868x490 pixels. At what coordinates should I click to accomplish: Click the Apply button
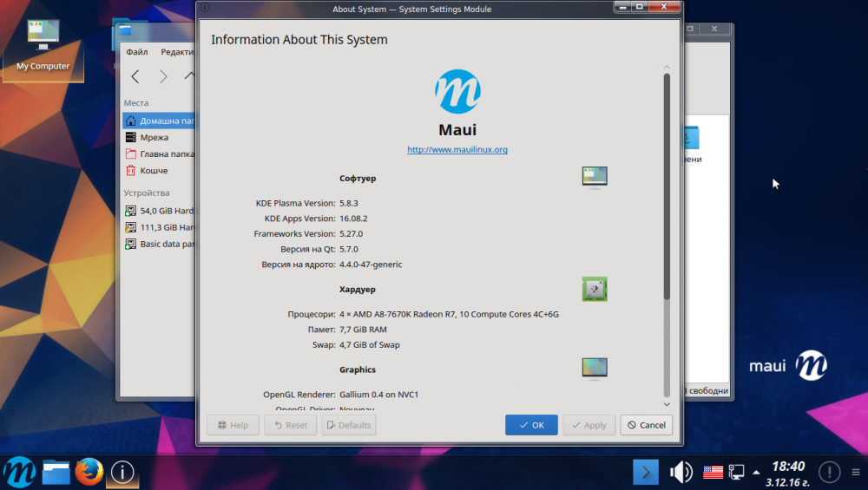click(589, 425)
